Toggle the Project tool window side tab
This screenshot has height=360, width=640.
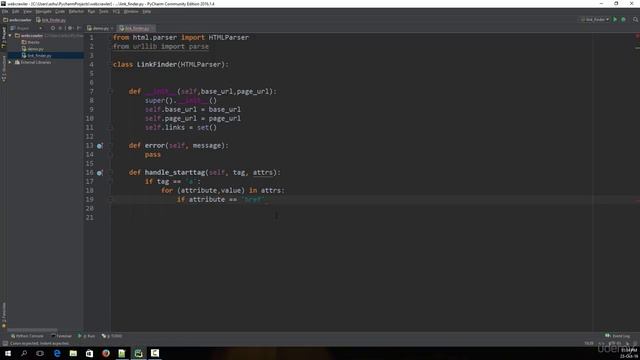pos(4,38)
